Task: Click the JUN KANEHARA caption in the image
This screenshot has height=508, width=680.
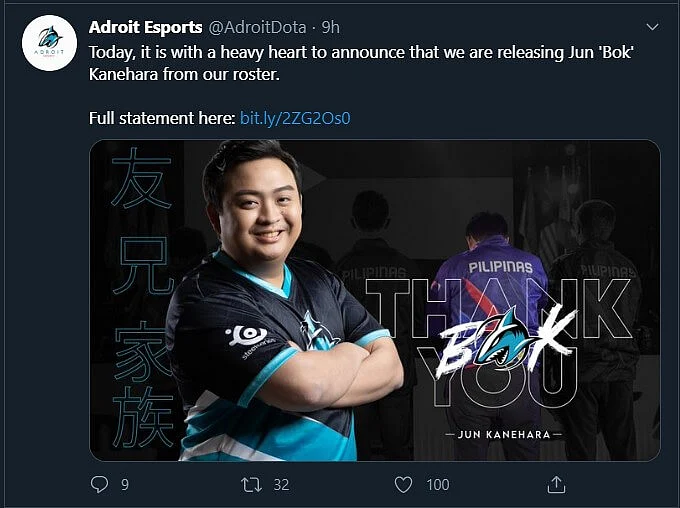Action: (x=504, y=434)
